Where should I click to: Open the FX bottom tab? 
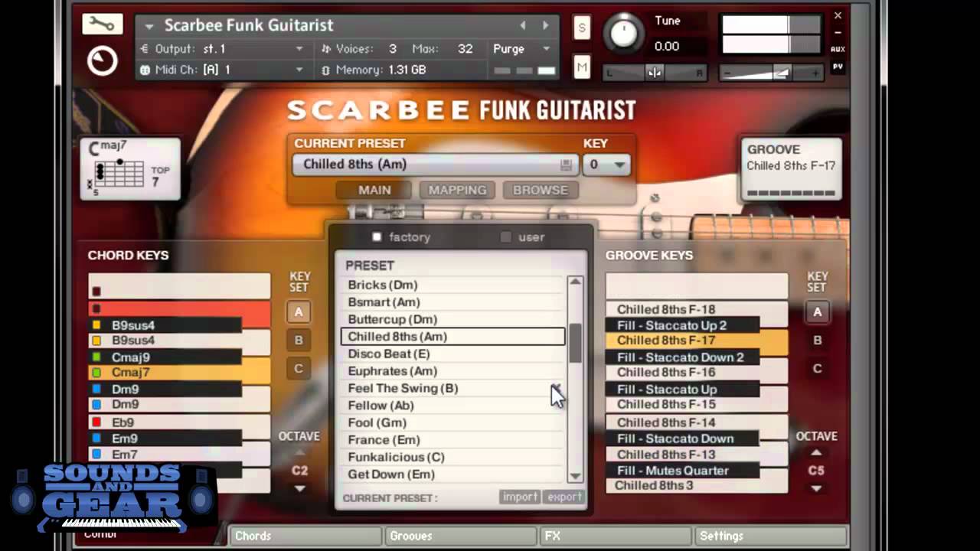click(x=616, y=536)
